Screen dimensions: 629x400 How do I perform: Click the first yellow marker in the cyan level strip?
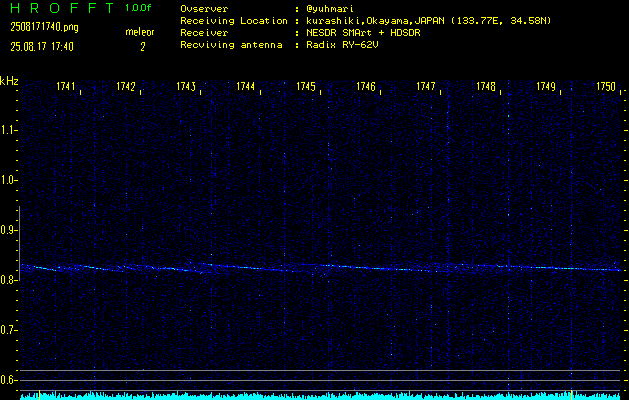pyautogui.click(x=39, y=394)
